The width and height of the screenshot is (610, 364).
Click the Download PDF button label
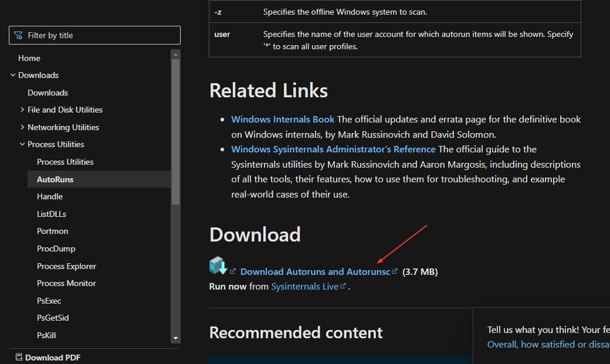(x=53, y=358)
